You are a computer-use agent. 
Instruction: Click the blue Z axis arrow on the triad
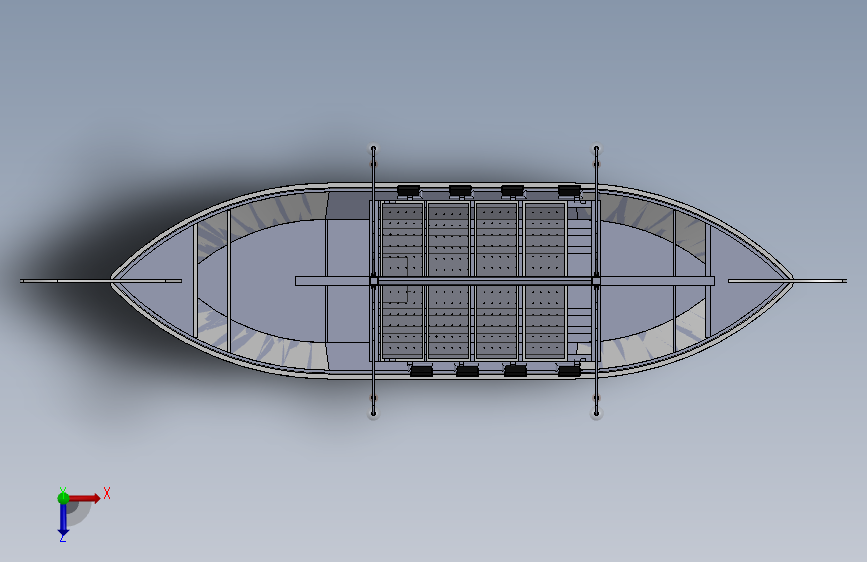[63, 520]
